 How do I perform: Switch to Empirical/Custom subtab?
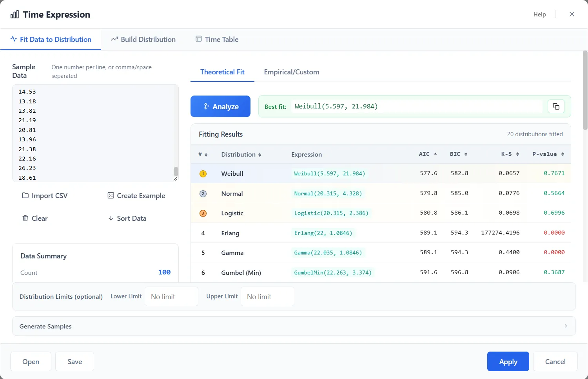292,72
